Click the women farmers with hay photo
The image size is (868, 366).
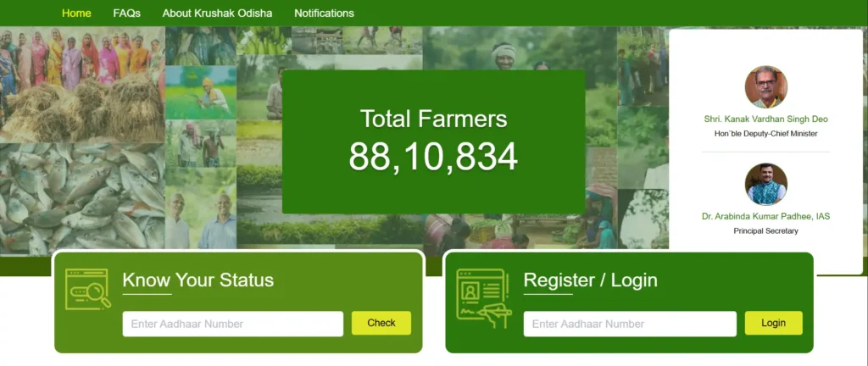pos(82,85)
